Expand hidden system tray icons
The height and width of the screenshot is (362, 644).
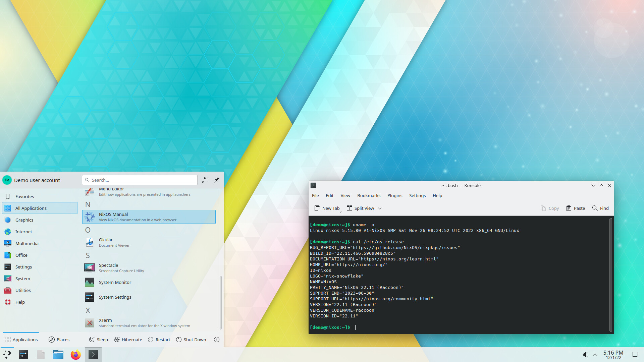coord(595,355)
